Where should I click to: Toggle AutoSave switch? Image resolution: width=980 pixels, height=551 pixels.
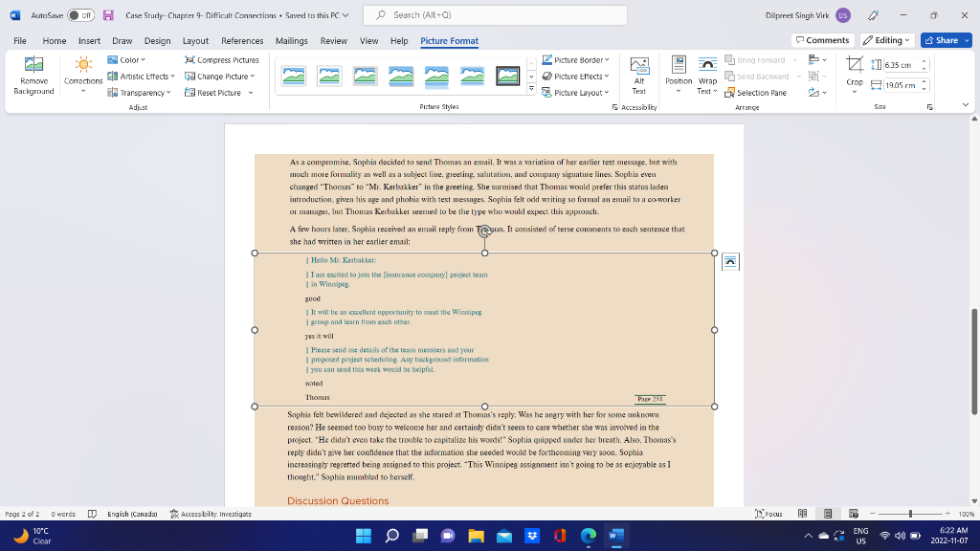point(80,15)
